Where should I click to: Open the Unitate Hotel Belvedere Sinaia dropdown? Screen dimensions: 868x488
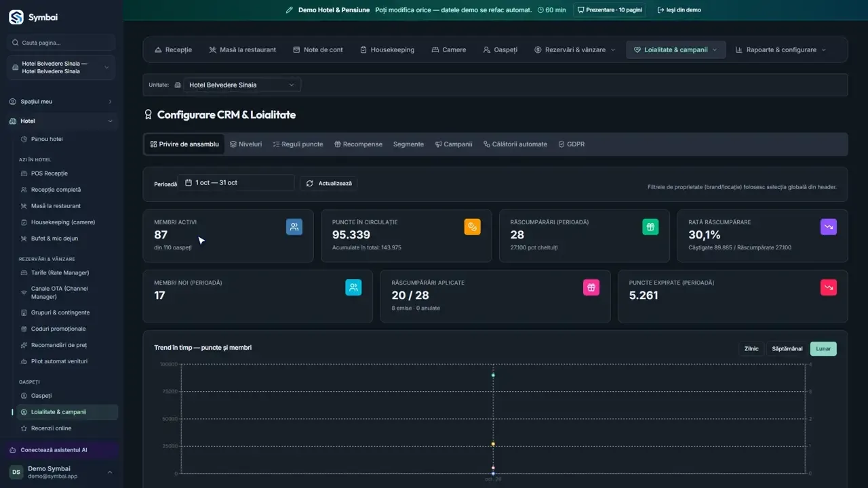tap(242, 85)
